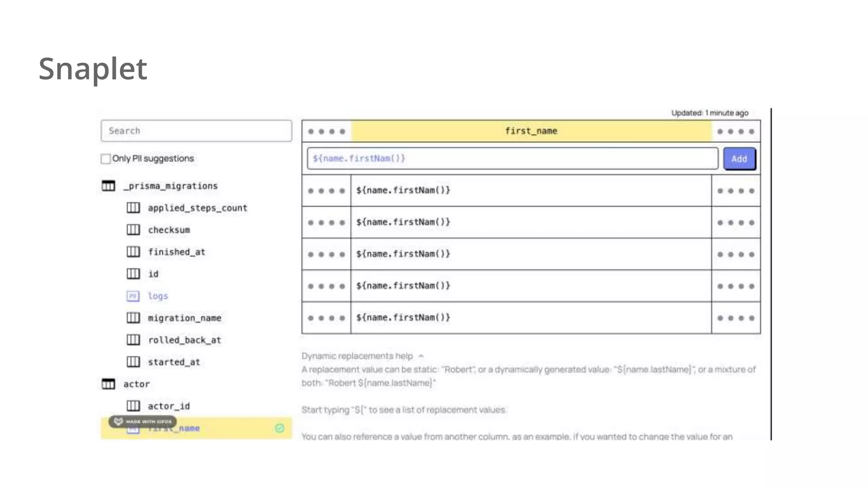Viewport: 868px width, 488px height.
Task: Collapse Dynamic replacements help section
Action: click(x=421, y=356)
